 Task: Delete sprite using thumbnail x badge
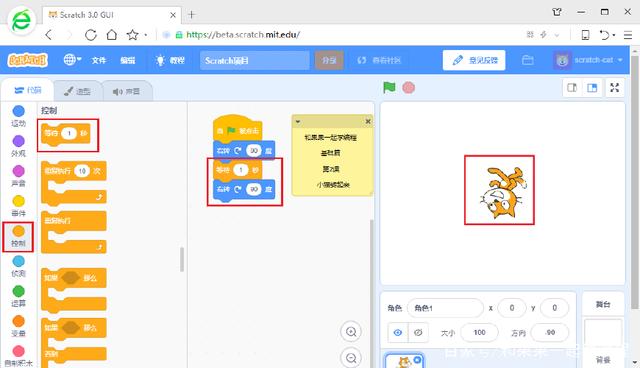point(417,360)
